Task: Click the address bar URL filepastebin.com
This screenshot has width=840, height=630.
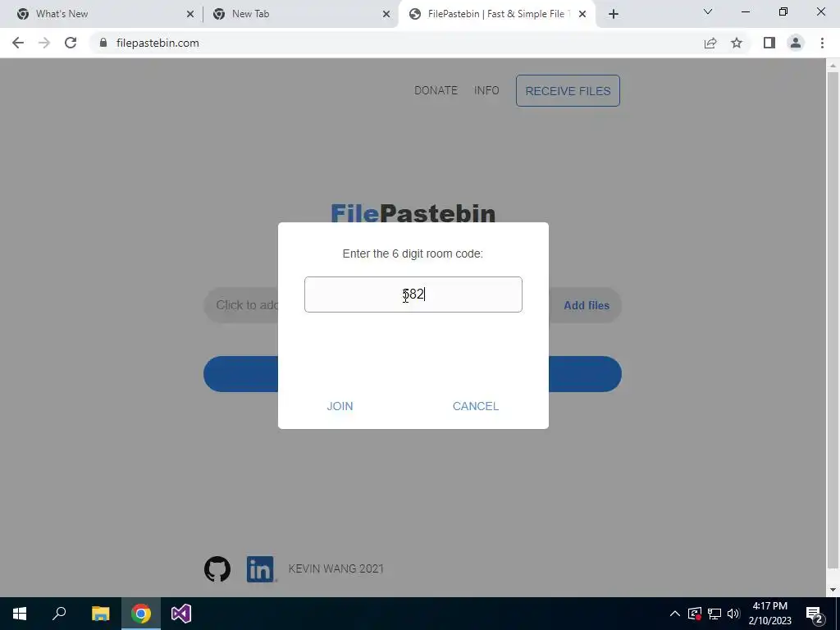Action: pos(157,43)
